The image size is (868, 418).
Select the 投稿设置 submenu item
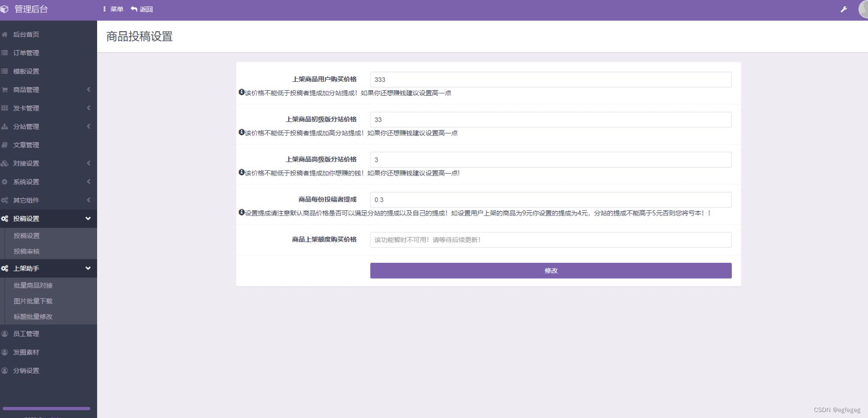point(27,236)
